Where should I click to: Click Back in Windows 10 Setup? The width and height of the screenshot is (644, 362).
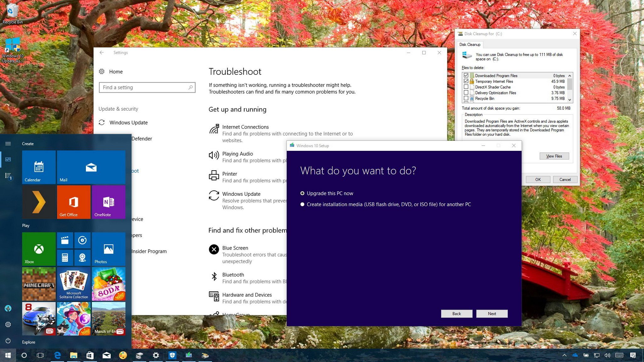pyautogui.click(x=457, y=314)
